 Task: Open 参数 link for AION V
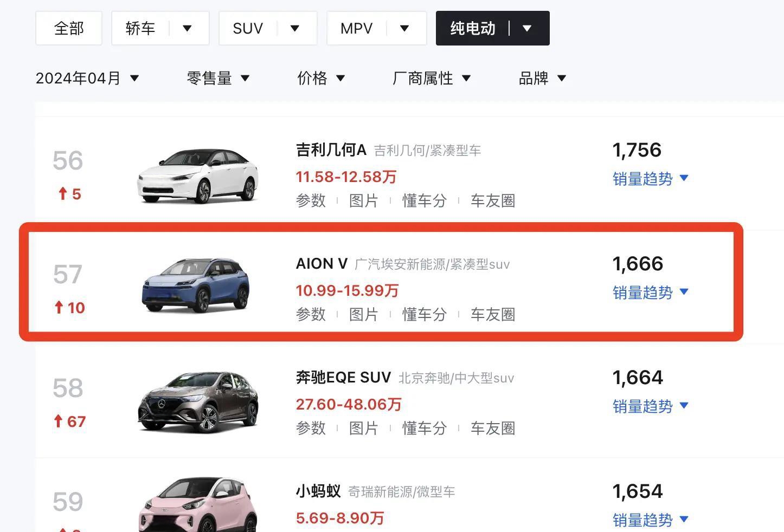tap(311, 314)
